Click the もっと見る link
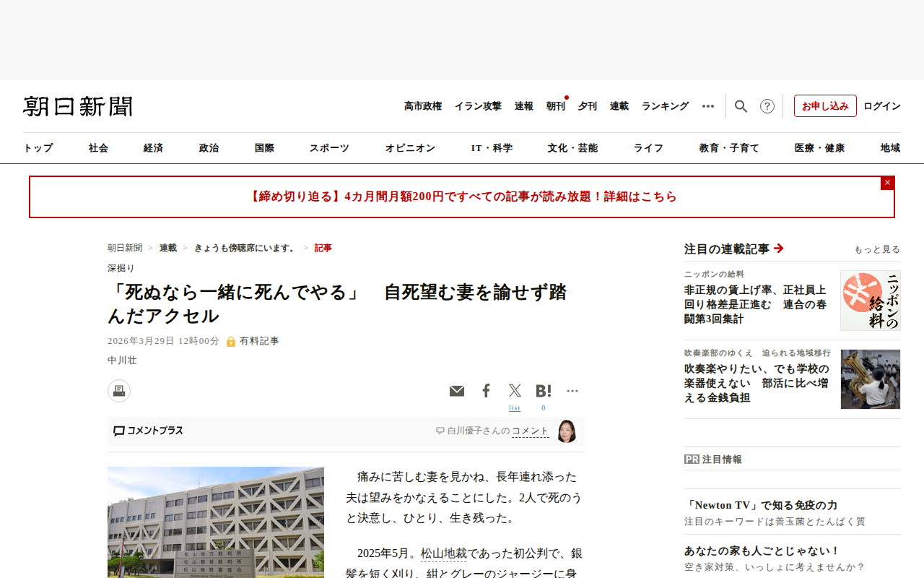Viewport: 924px width, 578px height. (877, 250)
